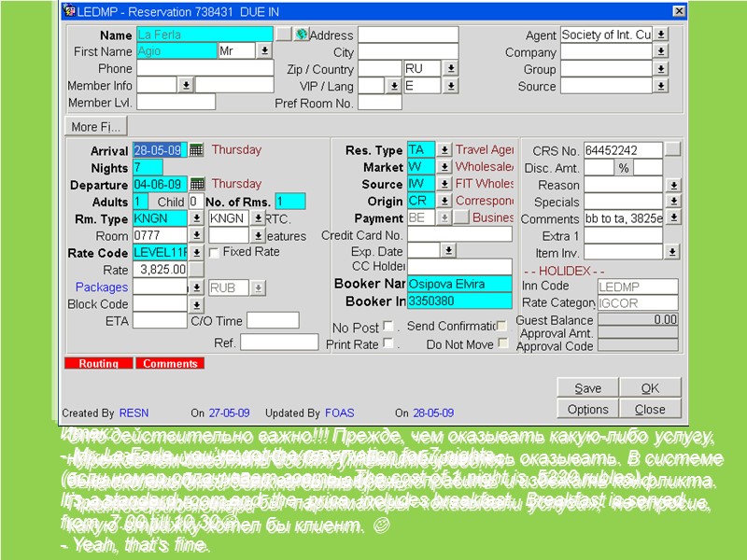Expand the Specials dropdown
This screenshot has width=747, height=560.
[x=673, y=201]
